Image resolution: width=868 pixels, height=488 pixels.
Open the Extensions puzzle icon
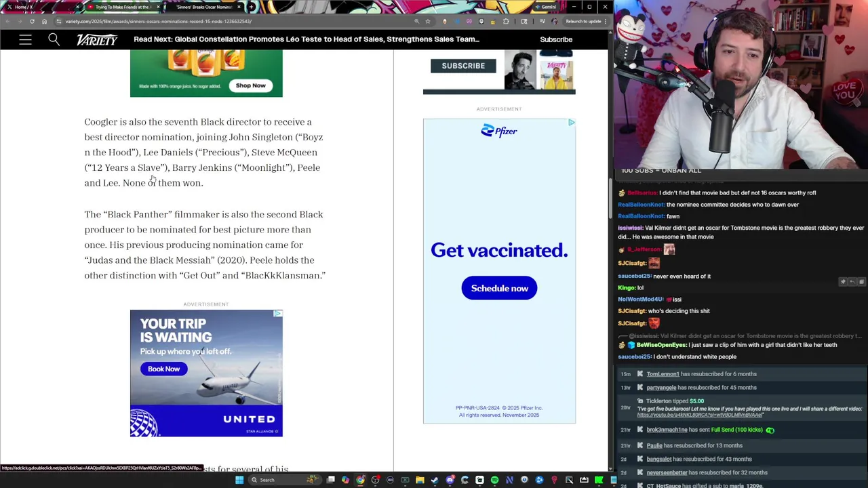pyautogui.click(x=506, y=21)
